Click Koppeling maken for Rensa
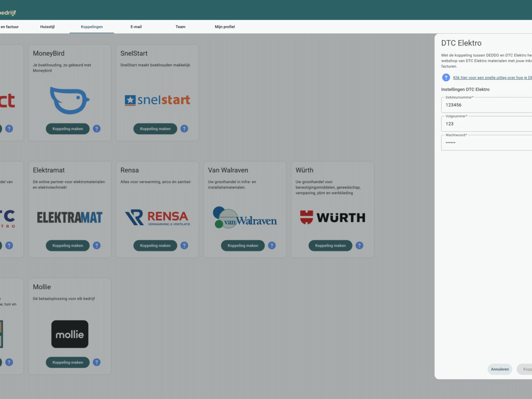The height and width of the screenshot is (399, 532). 155,246
